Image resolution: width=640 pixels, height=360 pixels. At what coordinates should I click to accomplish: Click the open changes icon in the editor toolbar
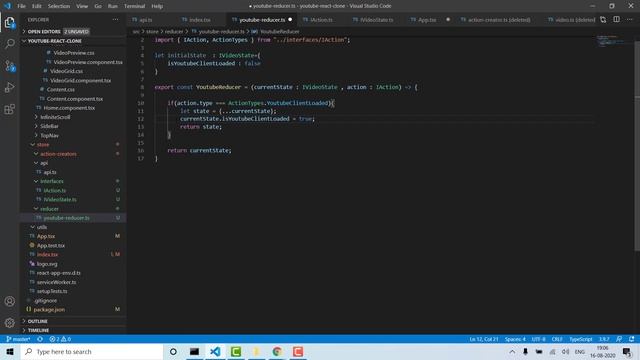coord(603,20)
